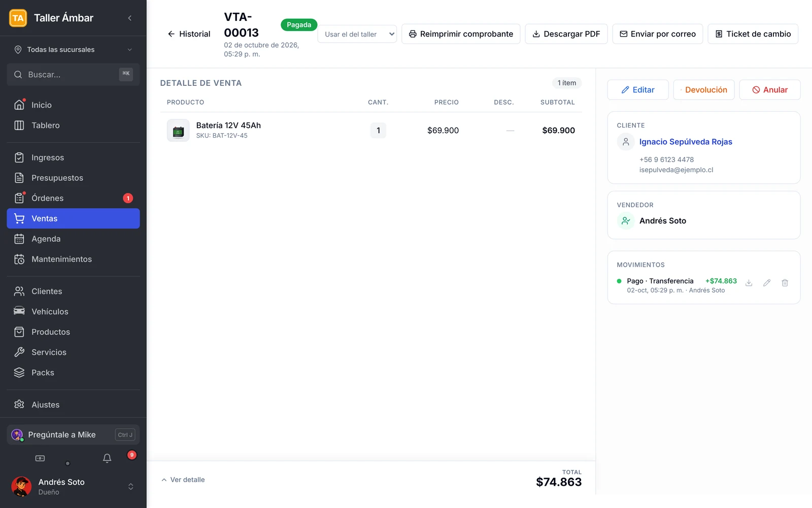
Task: Edit the payment movement pencil icon
Action: tap(767, 283)
